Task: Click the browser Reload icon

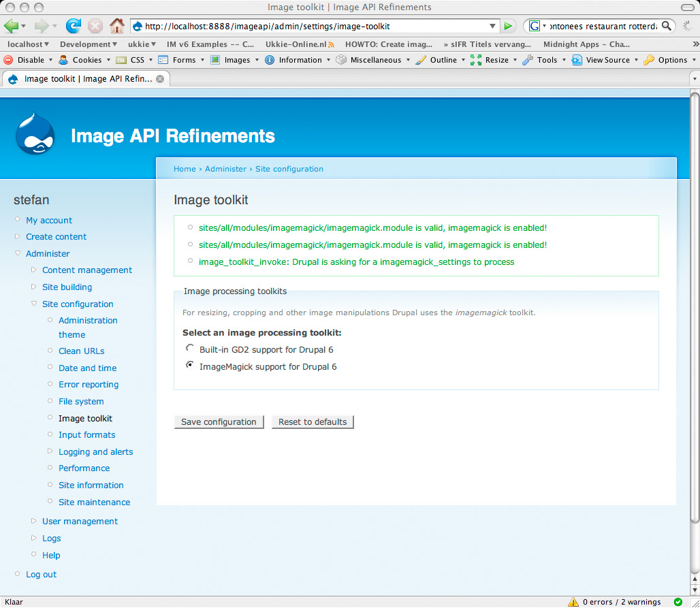Action: [73, 26]
